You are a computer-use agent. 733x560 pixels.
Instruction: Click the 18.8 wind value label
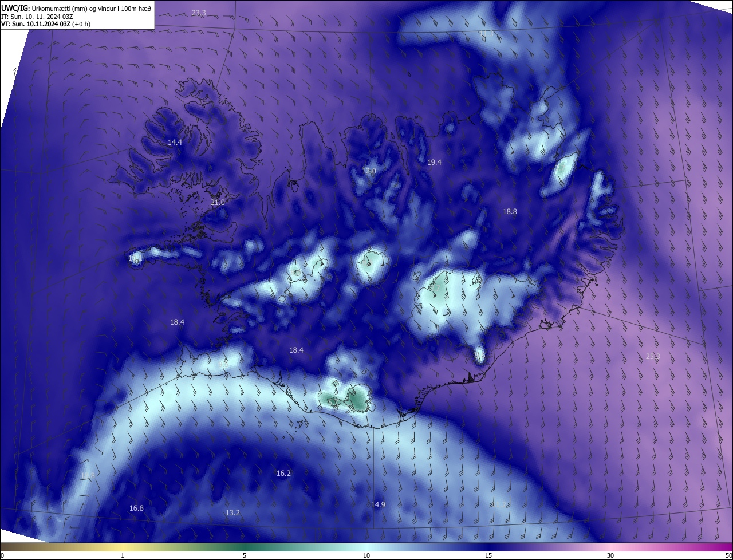click(x=510, y=212)
